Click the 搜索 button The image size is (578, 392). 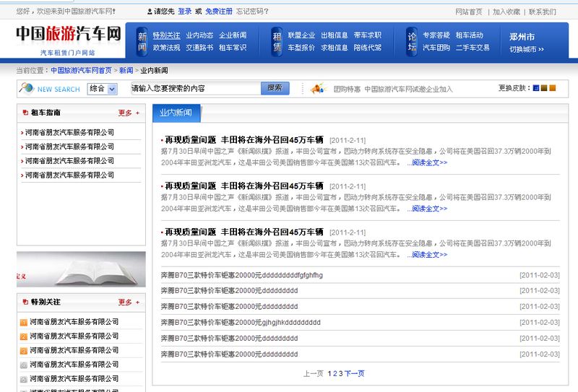coord(275,88)
